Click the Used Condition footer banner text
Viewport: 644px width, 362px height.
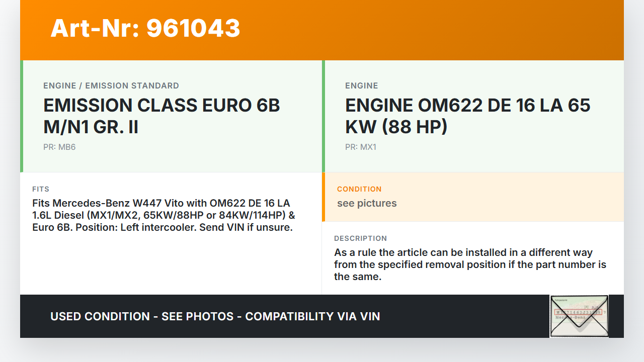point(215,316)
